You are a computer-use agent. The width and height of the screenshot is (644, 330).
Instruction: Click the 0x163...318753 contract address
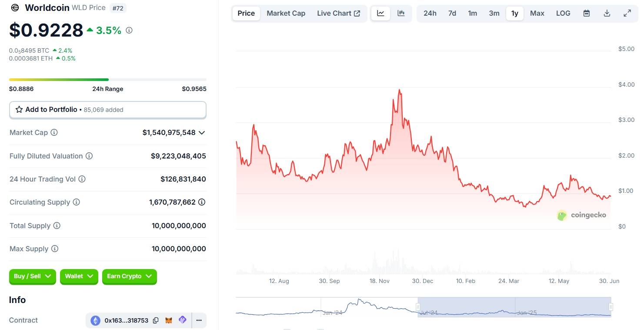(x=127, y=320)
